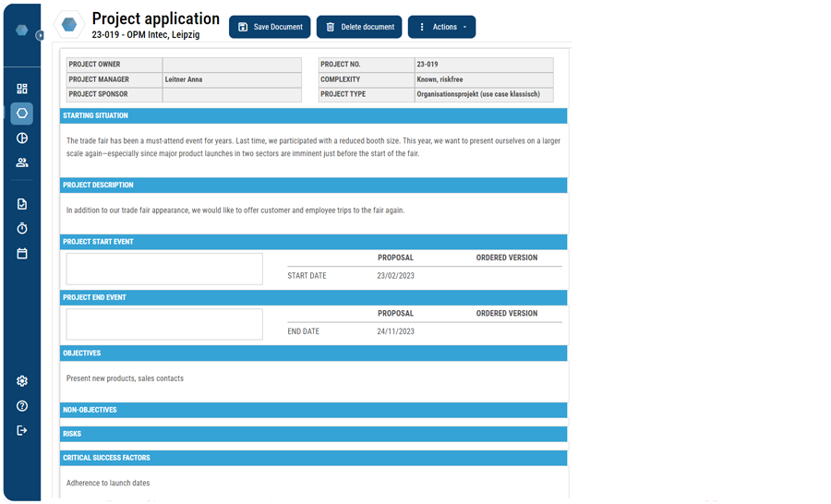Click the document checkmark icon in sidebar

click(x=22, y=204)
